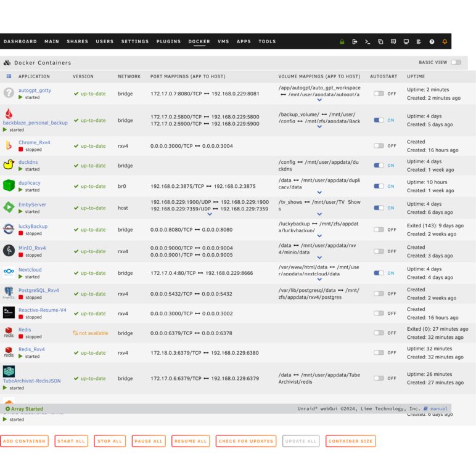Click the backblaze flame icon

click(9, 114)
